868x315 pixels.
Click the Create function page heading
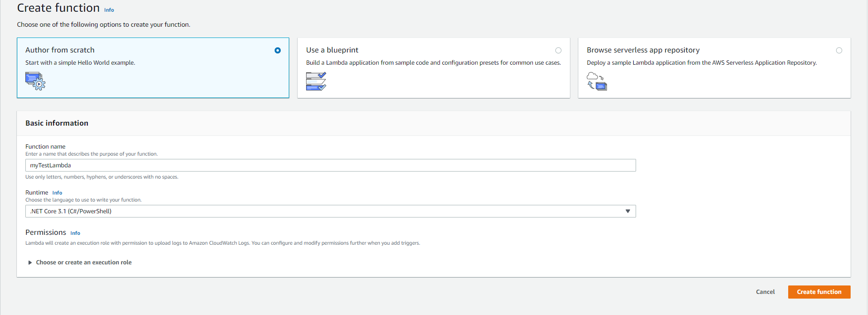pyautogui.click(x=58, y=8)
